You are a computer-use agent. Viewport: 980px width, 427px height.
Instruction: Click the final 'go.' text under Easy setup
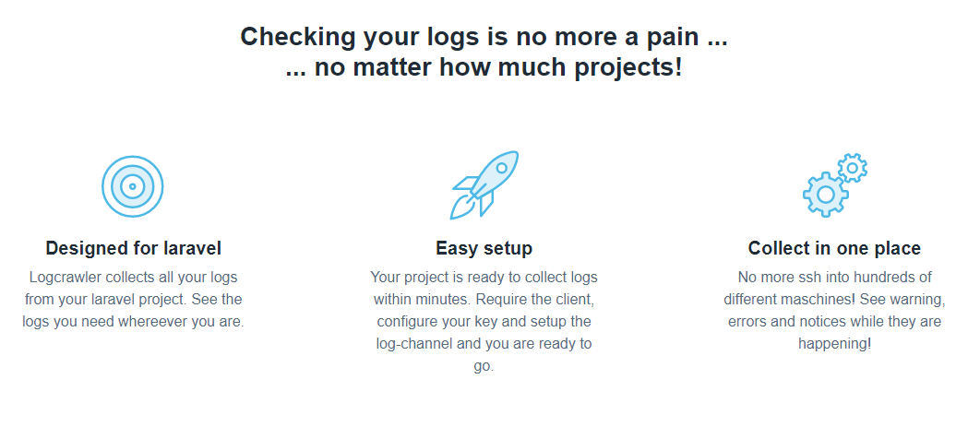[x=484, y=365]
